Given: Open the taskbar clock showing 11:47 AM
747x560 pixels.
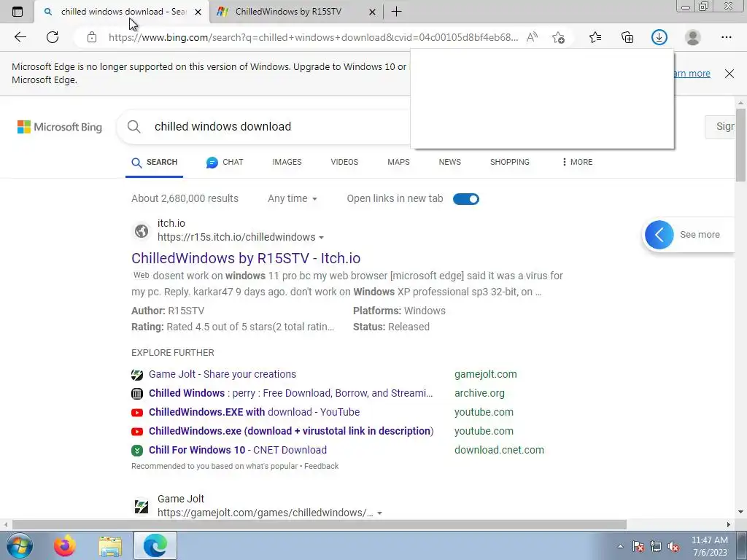Looking at the screenshot, I should (710, 546).
